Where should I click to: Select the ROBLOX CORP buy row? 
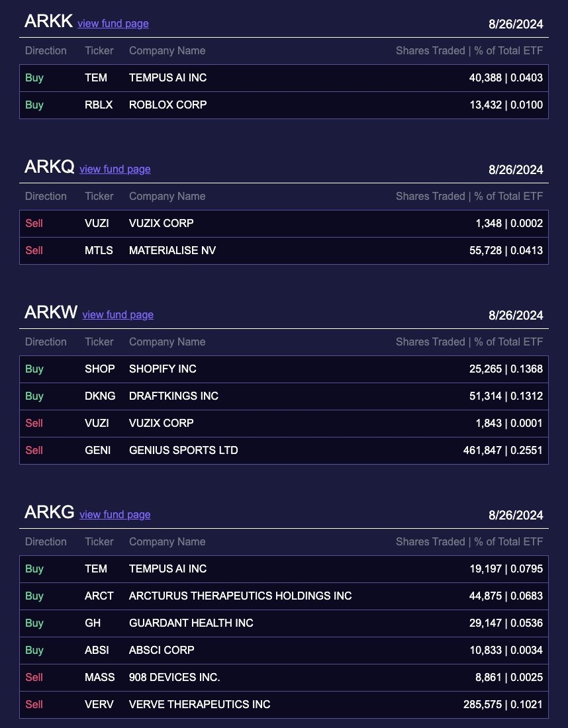[284, 105]
